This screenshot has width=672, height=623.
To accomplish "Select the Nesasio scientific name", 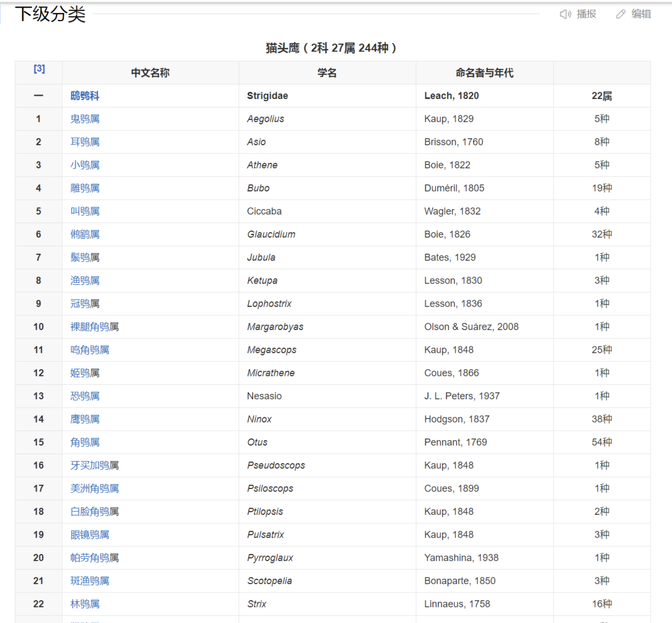I will [264, 396].
